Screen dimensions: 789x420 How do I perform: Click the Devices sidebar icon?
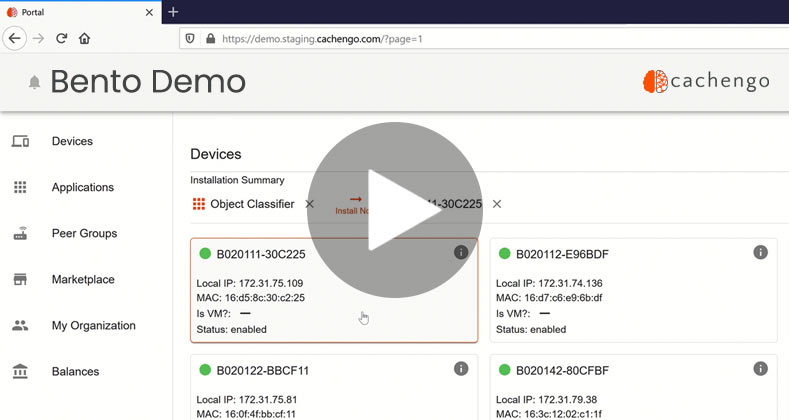click(x=20, y=141)
